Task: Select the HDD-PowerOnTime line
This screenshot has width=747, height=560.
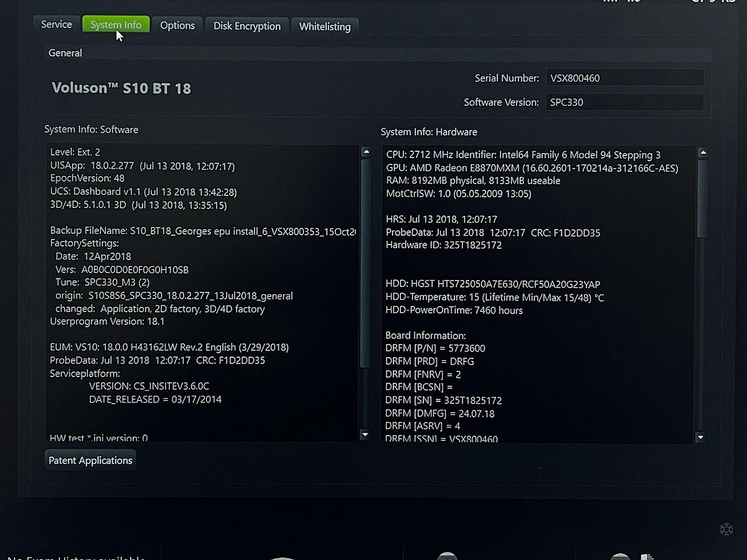Action: 454,310
